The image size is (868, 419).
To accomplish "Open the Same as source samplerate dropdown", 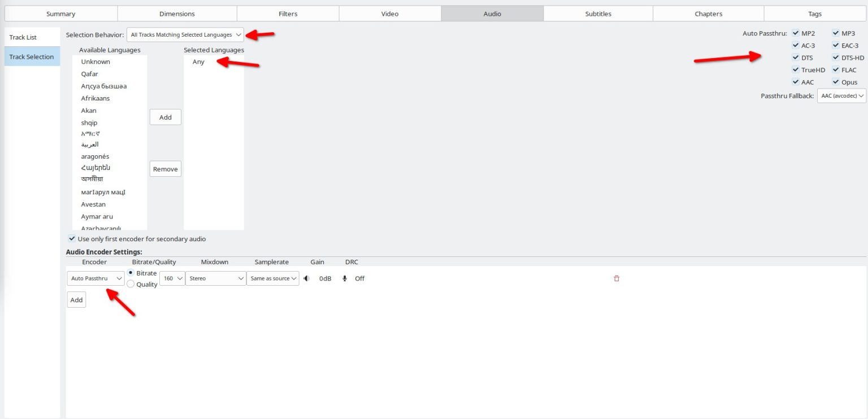I will click(273, 278).
